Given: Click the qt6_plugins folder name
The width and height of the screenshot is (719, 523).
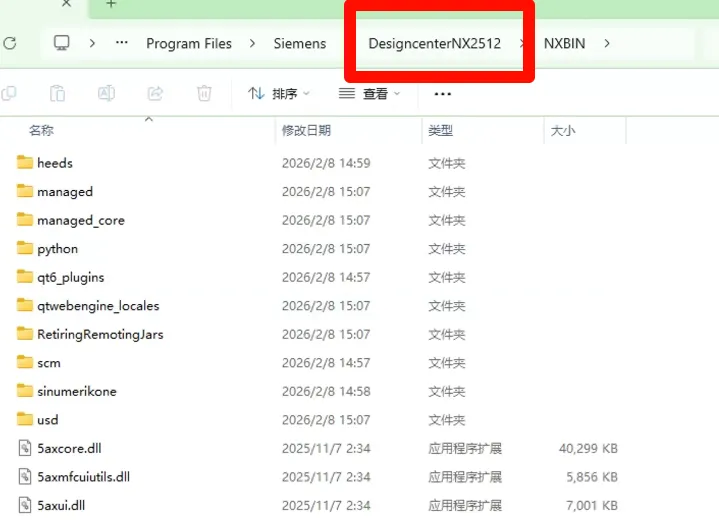Looking at the screenshot, I should pos(71,277).
